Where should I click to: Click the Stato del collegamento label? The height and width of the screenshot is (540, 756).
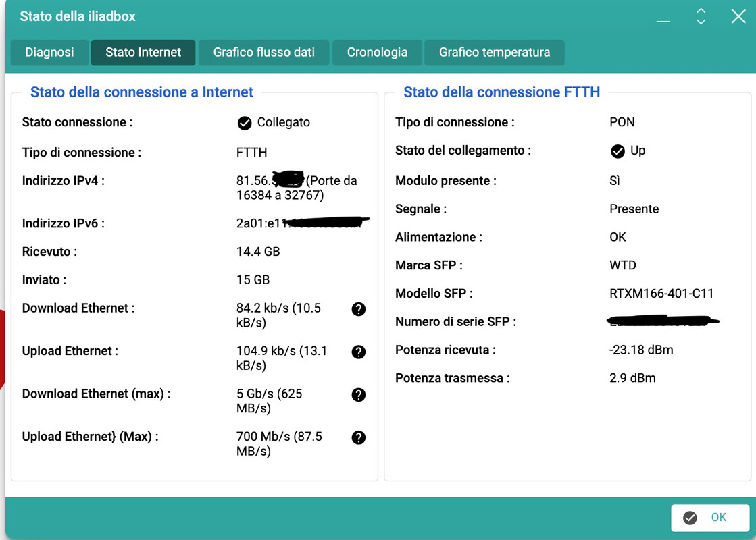point(463,151)
